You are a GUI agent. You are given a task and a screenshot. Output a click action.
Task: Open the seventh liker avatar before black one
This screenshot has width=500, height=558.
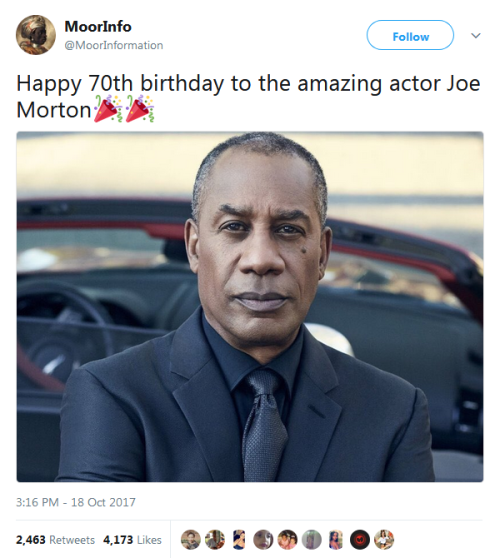click(x=336, y=539)
